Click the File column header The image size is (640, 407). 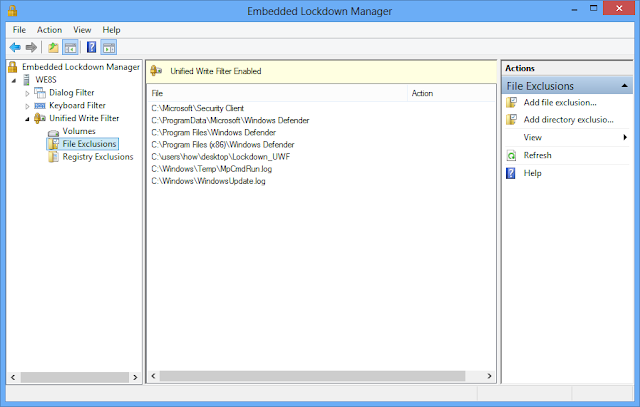pyautogui.click(x=277, y=93)
